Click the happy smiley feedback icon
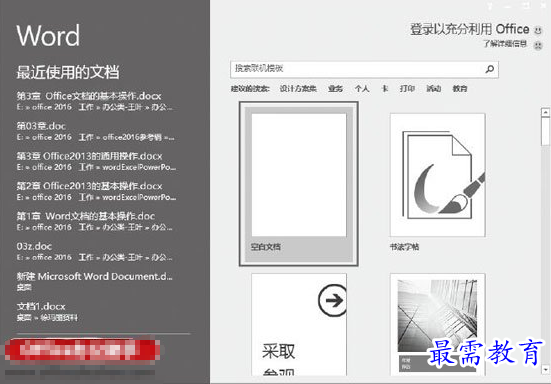 tap(538, 30)
